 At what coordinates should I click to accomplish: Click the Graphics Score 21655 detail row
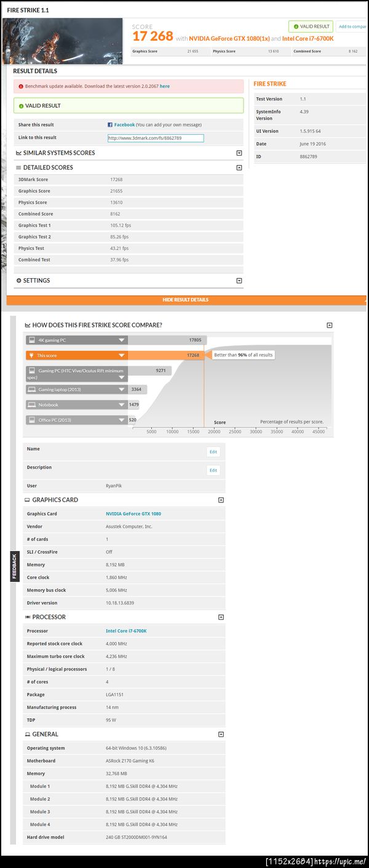click(129, 191)
